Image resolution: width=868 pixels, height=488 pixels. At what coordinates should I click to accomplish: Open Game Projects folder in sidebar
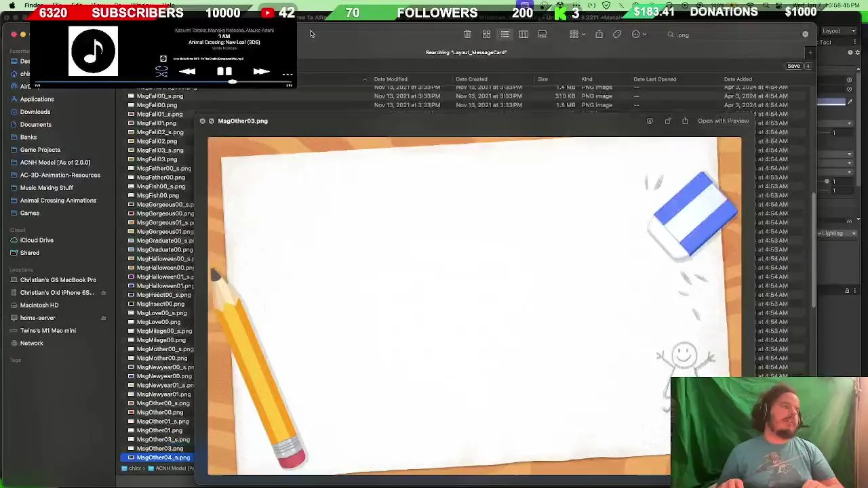click(x=40, y=150)
